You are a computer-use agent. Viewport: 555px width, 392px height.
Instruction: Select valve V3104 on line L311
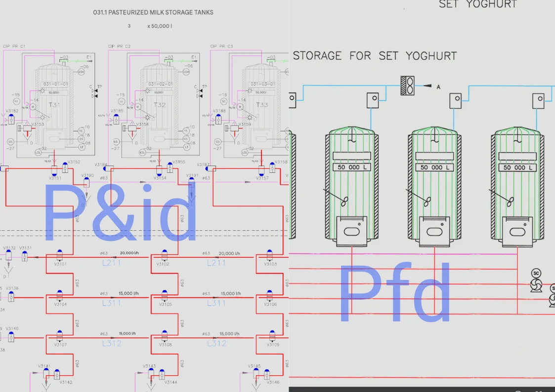[x=59, y=296]
